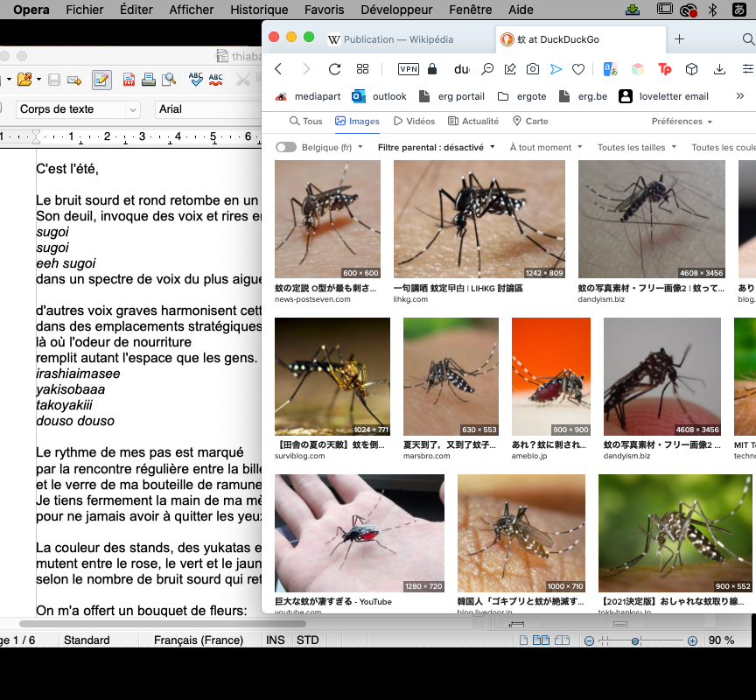Screen dimensions: 756x700
Task: Open 900 × 900 red mosquito thumbnail
Action: coord(550,376)
